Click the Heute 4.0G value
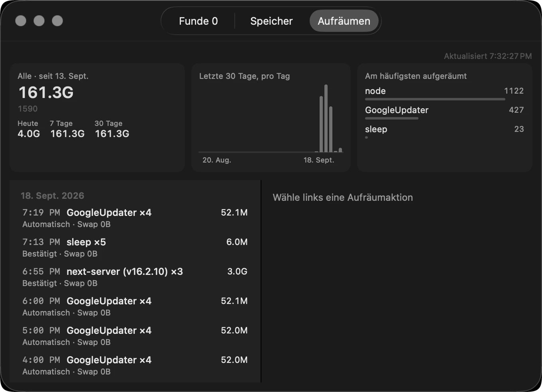Image resolution: width=542 pixels, height=392 pixels. pos(29,134)
